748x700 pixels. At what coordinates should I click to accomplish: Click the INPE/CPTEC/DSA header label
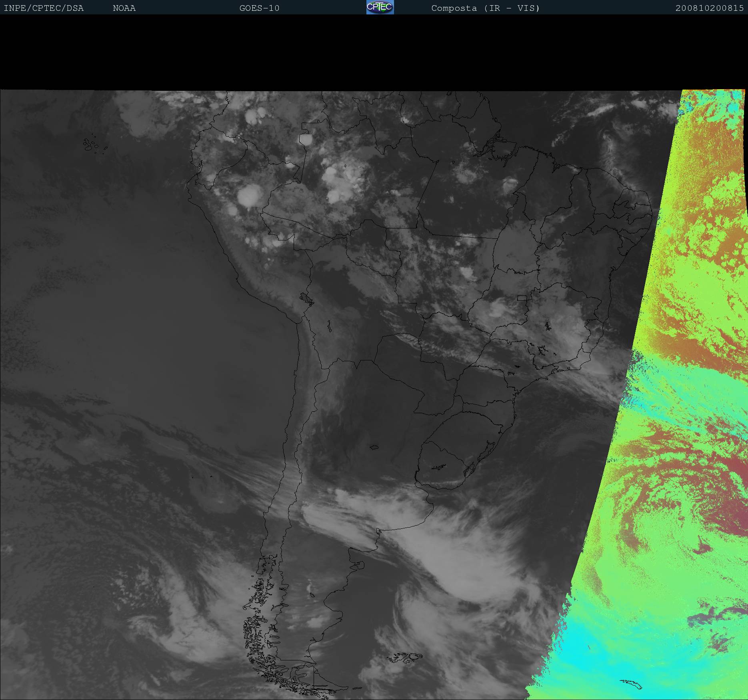(44, 8)
